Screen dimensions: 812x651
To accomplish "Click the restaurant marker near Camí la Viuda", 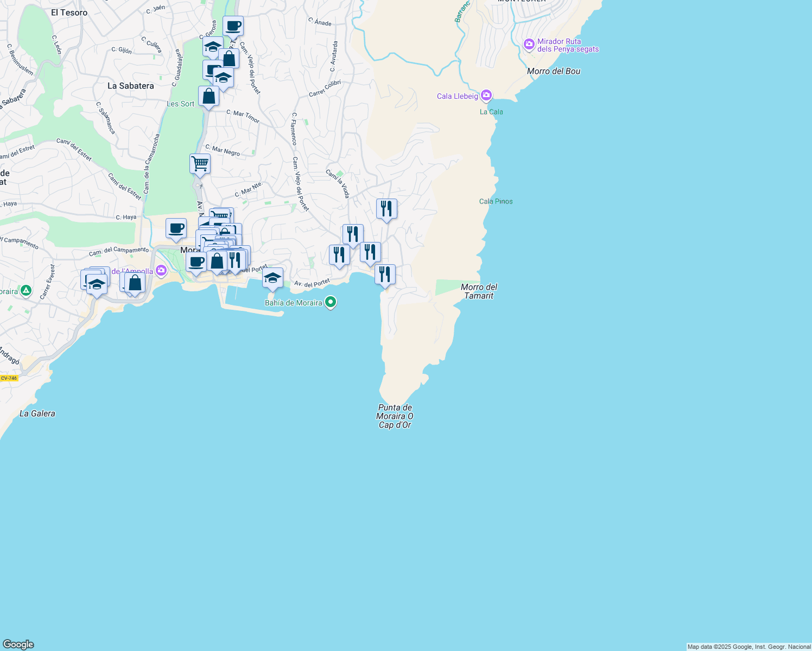I will 352,233.
